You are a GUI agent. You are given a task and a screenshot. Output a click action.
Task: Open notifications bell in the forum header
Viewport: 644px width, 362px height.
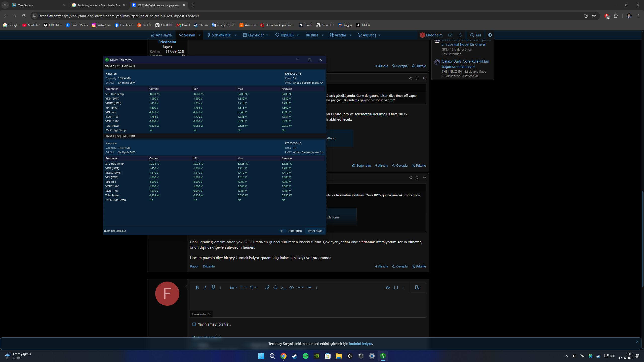(x=460, y=35)
